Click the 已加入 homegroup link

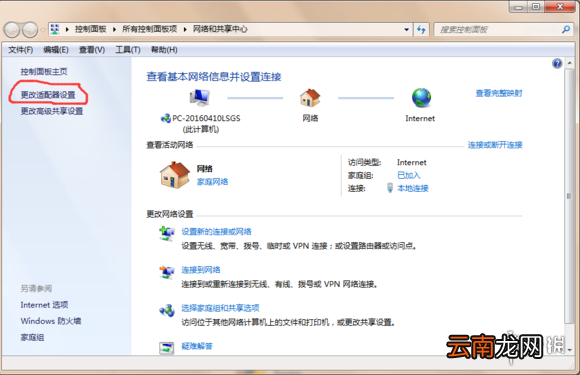(408, 175)
